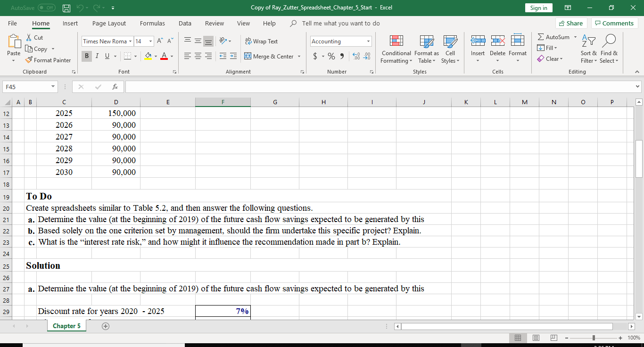Open the Review tab
Screen dimensions: 644x347
point(215,23)
